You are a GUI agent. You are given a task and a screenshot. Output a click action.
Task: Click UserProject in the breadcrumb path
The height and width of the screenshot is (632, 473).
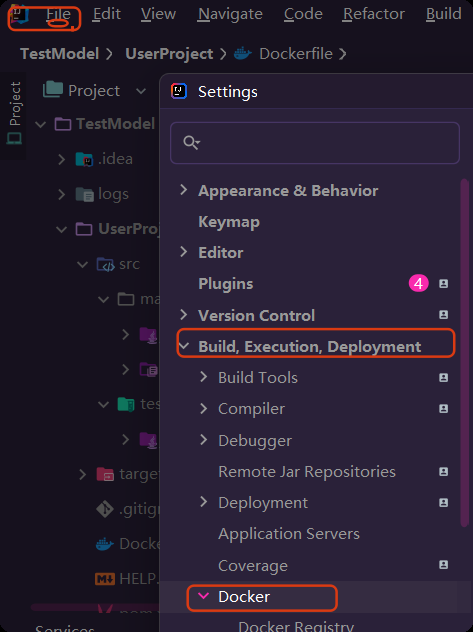pyautogui.click(x=169, y=54)
